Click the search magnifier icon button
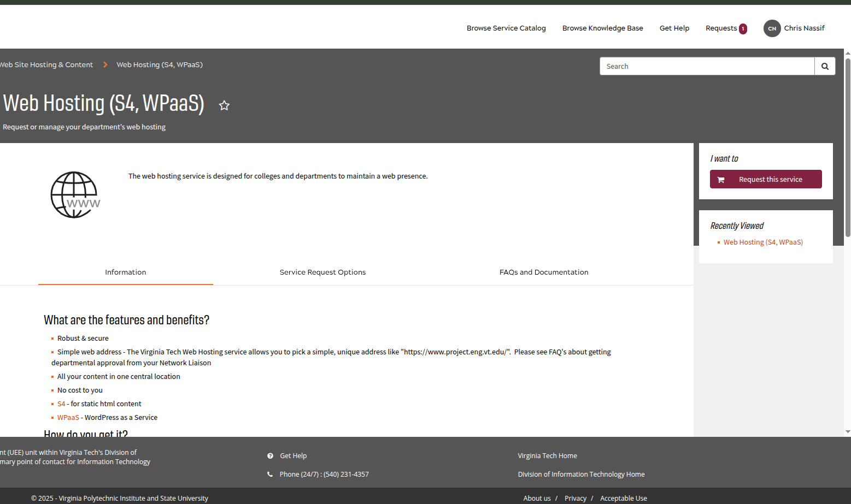 [825, 66]
